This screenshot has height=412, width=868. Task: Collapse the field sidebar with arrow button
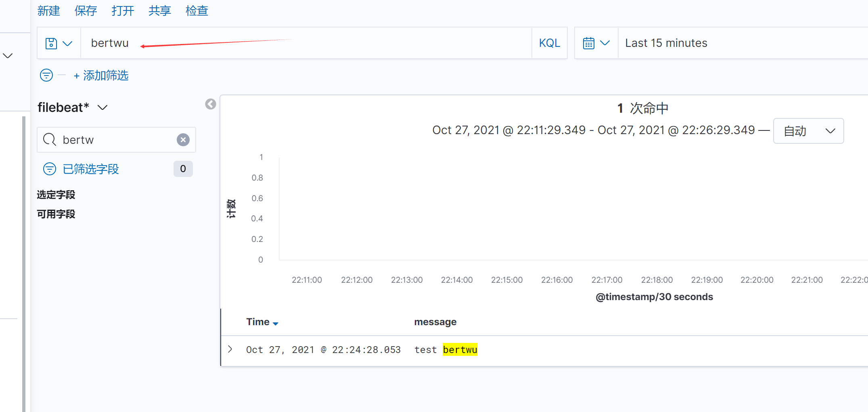[x=211, y=104]
